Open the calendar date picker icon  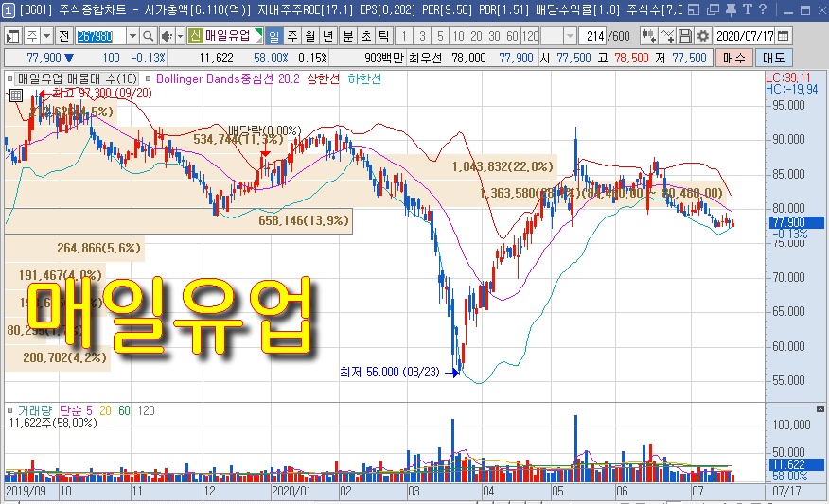[784, 37]
